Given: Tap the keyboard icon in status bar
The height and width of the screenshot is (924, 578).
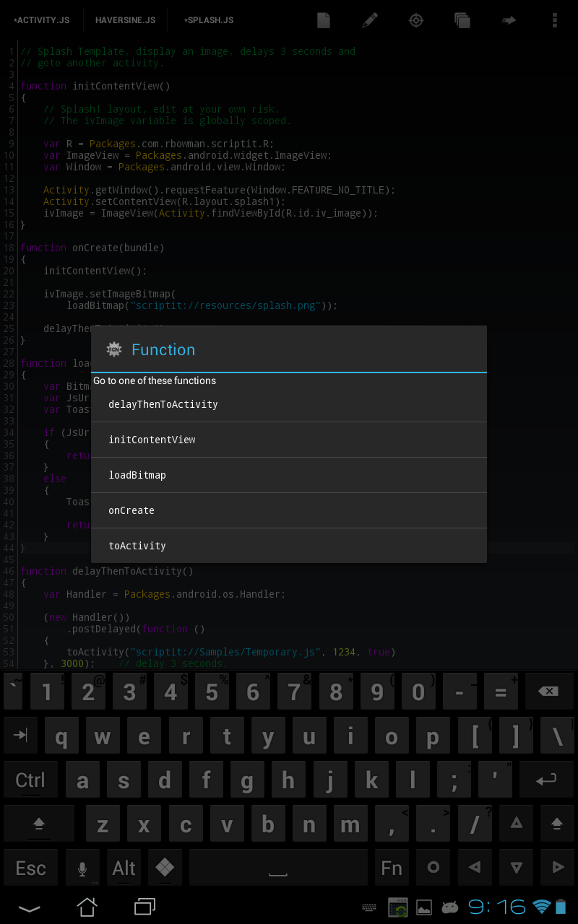Looking at the screenshot, I should coord(368,907).
